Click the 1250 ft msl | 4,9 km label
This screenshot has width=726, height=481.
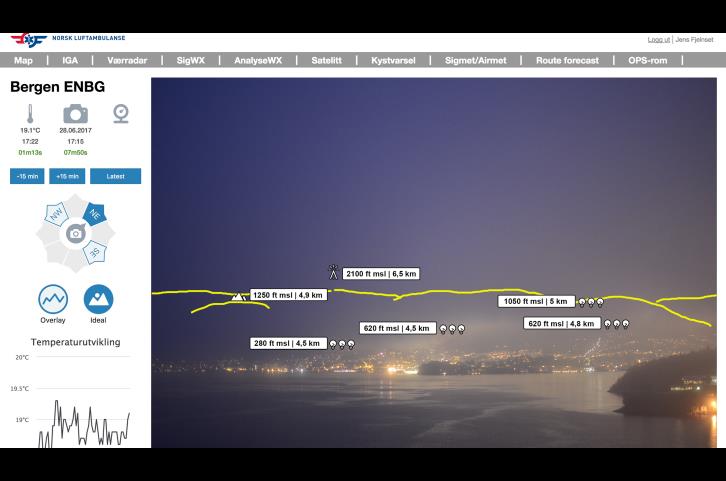(x=288, y=295)
